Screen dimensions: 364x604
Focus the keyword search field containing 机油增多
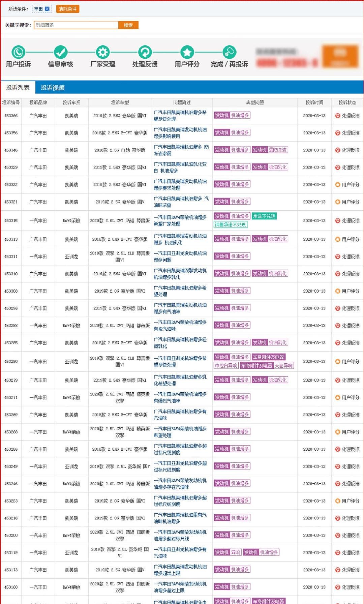76,25
